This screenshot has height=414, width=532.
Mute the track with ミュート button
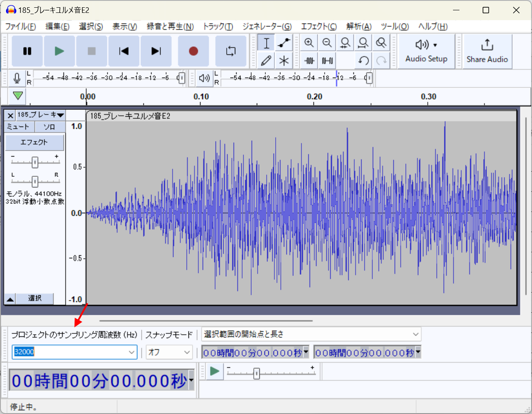(18, 127)
